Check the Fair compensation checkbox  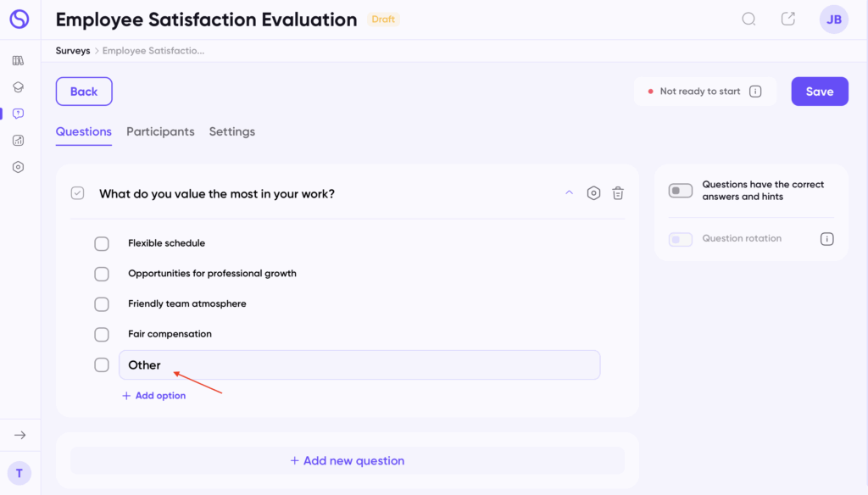[x=102, y=335]
